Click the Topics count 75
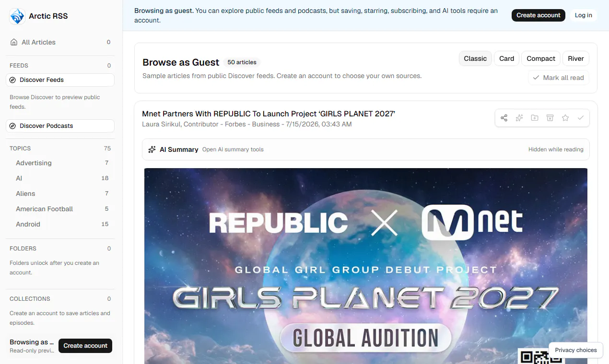This screenshot has width=609, height=364. (107, 148)
